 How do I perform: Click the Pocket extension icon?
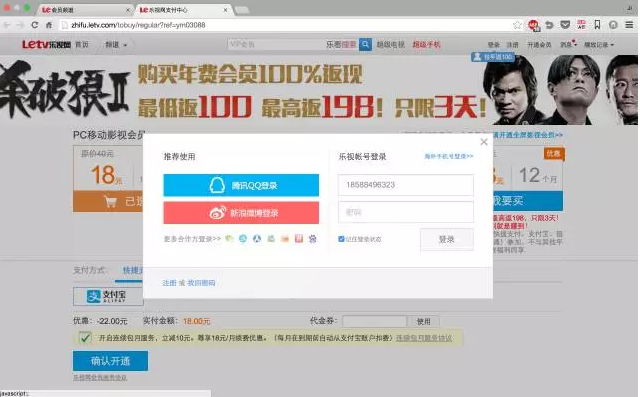tap(565, 25)
